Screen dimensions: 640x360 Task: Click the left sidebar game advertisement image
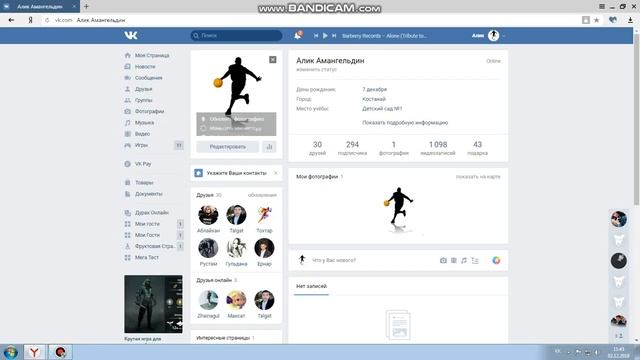153,304
